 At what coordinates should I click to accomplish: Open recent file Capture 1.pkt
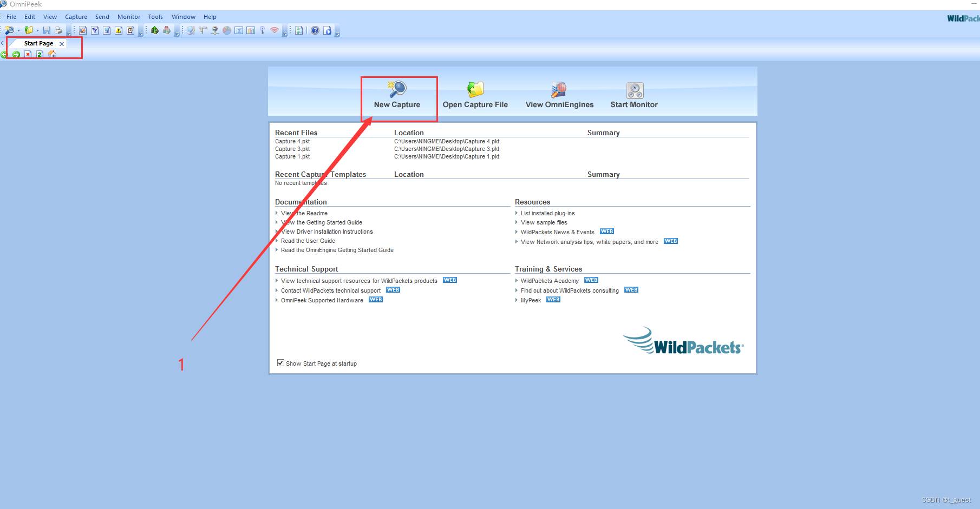pyautogui.click(x=292, y=156)
